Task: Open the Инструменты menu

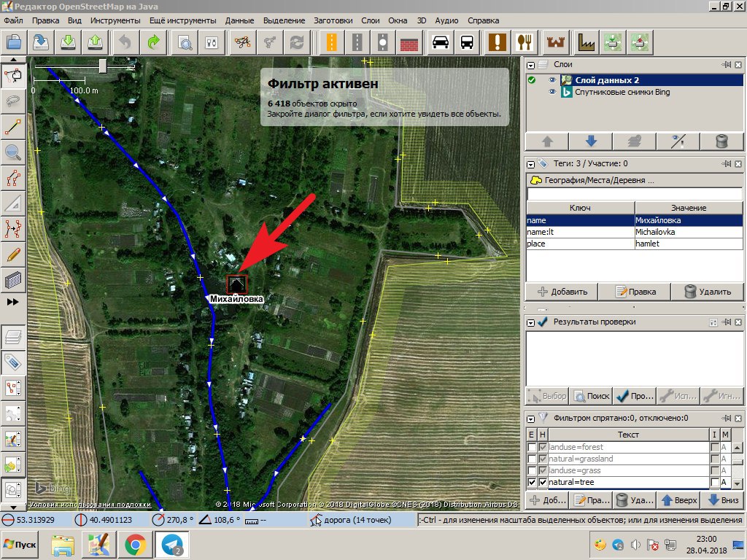Action: (x=114, y=20)
